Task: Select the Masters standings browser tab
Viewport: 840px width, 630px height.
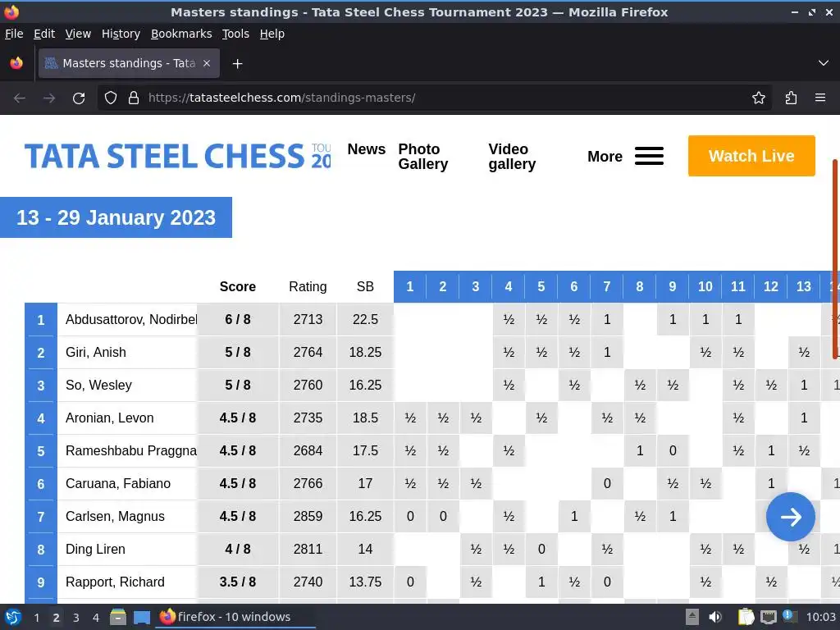Action: (129, 63)
